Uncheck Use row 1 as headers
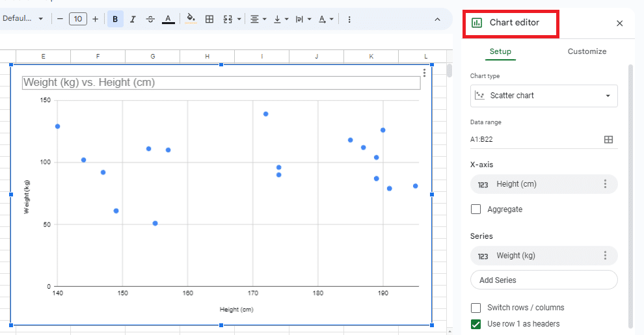The height and width of the screenshot is (335, 644). point(476,324)
